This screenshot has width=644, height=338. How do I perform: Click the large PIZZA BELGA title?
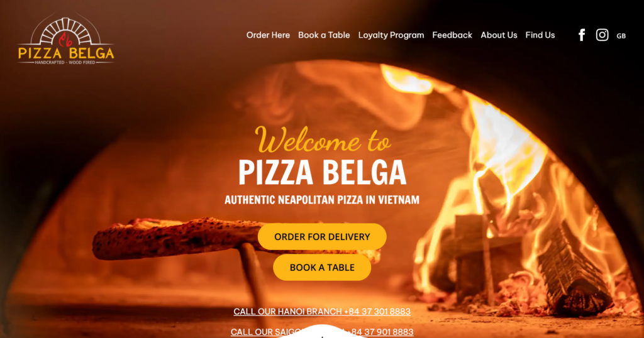(x=323, y=172)
